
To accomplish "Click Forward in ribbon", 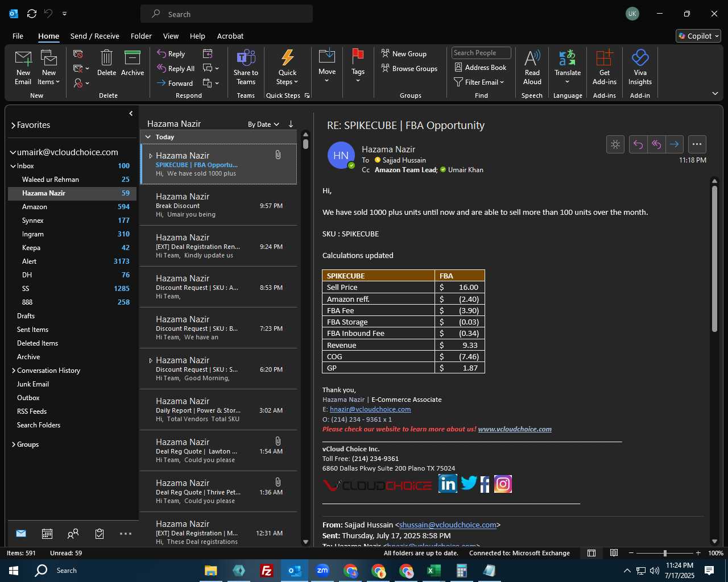I will click(175, 83).
